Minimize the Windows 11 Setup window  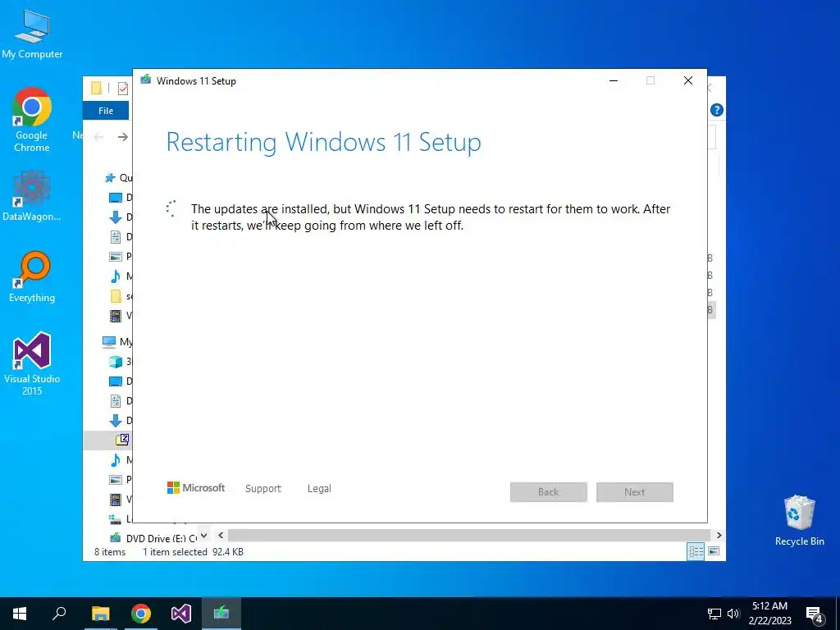click(x=614, y=80)
